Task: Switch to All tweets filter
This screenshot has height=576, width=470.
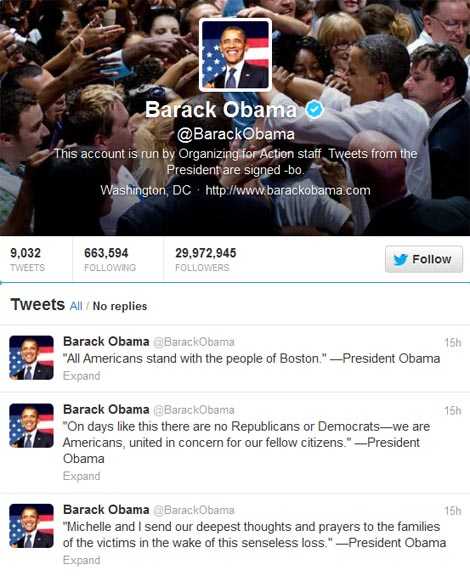Action: (x=76, y=306)
